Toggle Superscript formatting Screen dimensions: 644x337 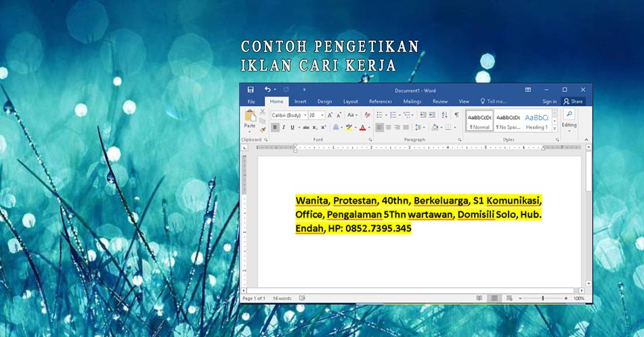[x=324, y=128]
